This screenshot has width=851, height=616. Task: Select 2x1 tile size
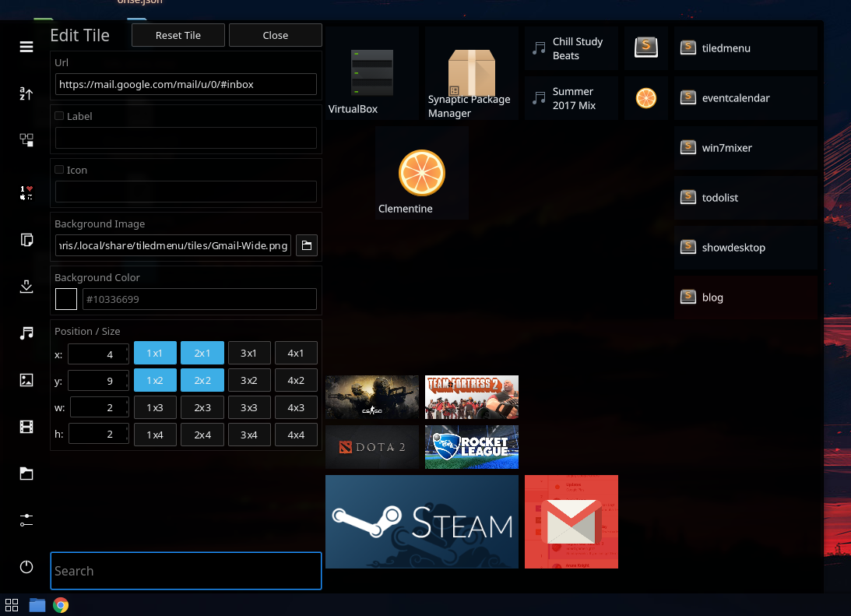(x=202, y=353)
